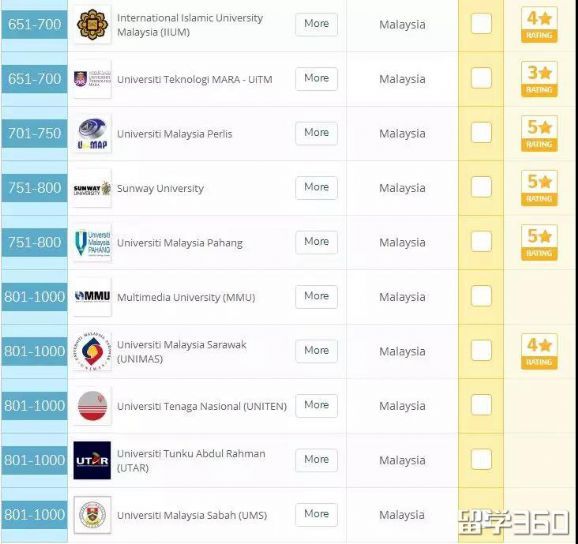
Task: Open Sunway University's 5-star rating badge
Action: (x=539, y=188)
